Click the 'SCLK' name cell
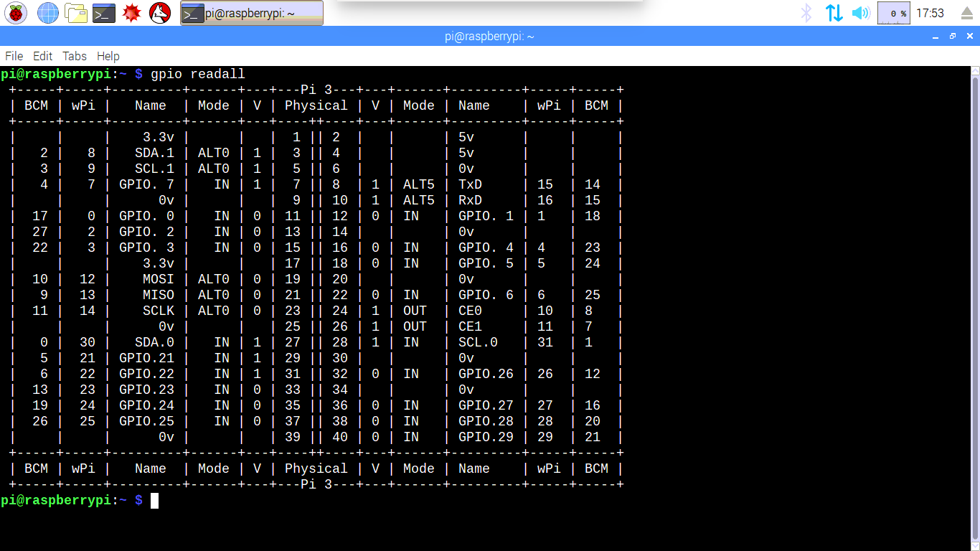The image size is (980, 551). click(158, 311)
